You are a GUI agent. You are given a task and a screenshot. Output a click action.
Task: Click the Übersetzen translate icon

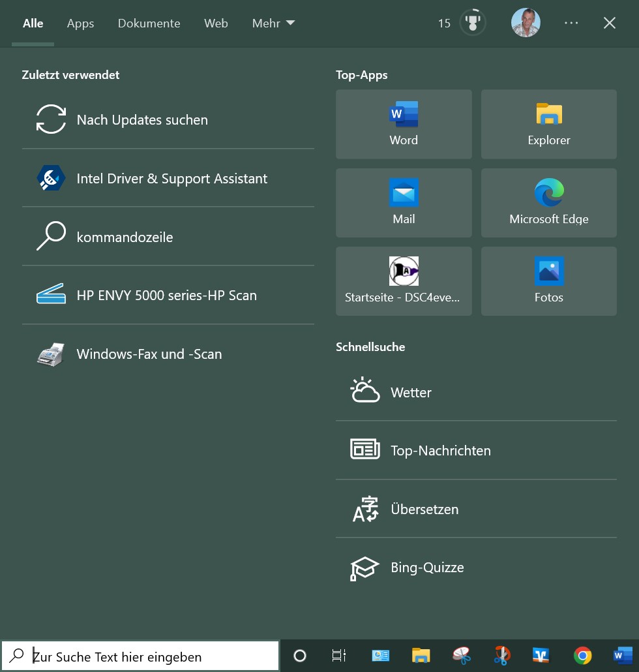pos(365,509)
